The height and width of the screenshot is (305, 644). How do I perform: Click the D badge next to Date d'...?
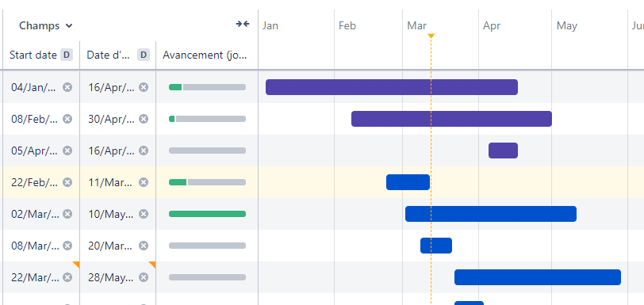[144, 55]
